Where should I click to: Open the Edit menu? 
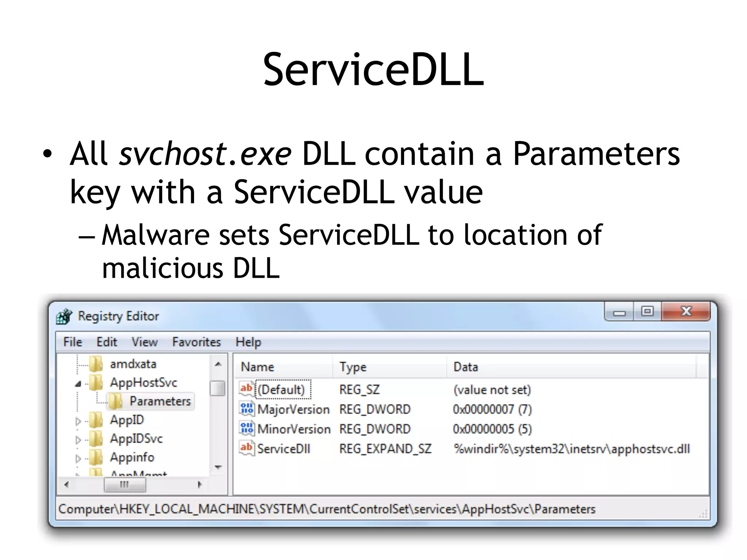click(107, 342)
